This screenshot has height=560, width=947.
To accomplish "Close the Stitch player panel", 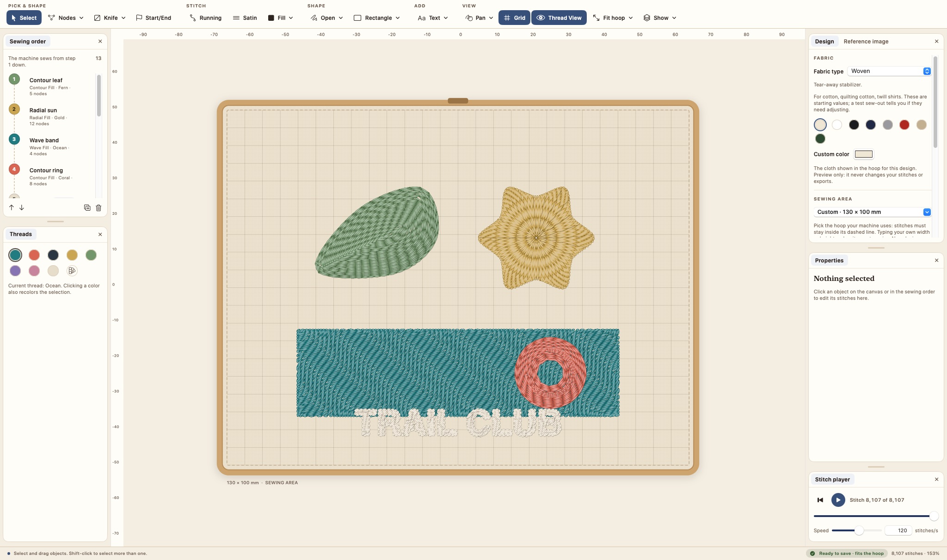I will 936,480.
